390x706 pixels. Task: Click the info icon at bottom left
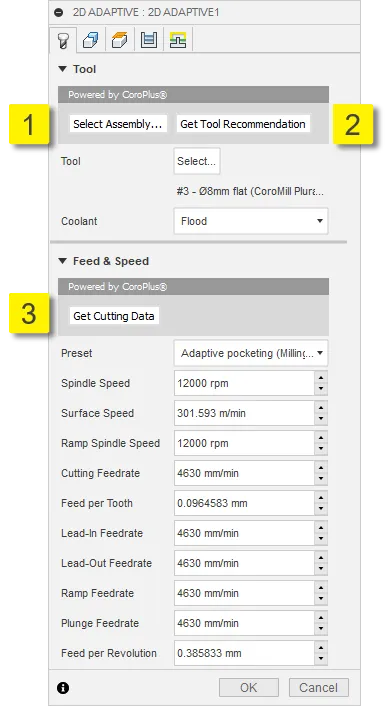tap(63, 688)
